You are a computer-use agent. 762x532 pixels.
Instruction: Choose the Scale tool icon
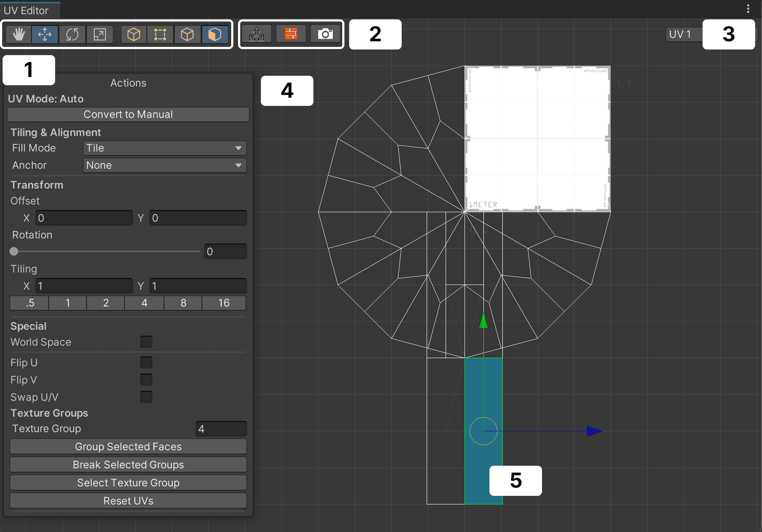[99, 34]
